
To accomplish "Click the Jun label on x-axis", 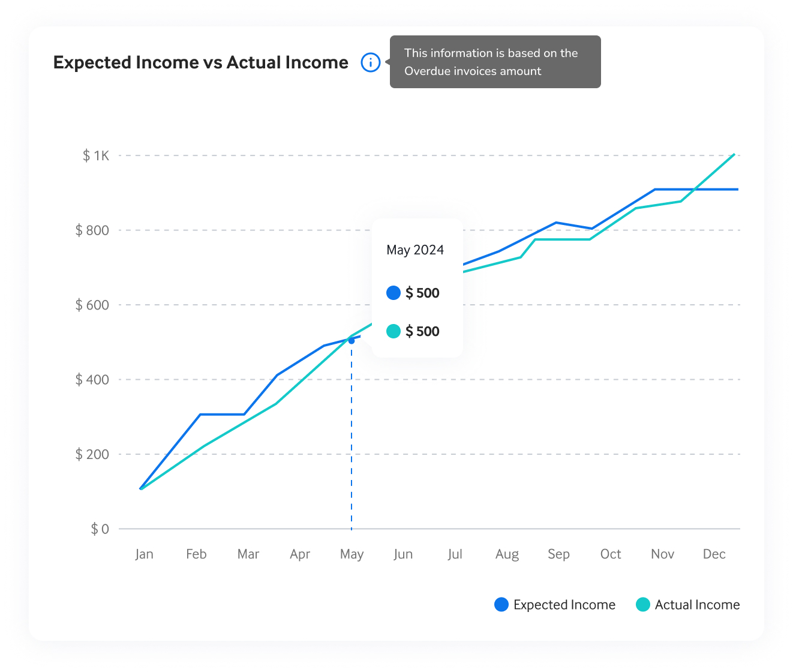I will (x=403, y=554).
